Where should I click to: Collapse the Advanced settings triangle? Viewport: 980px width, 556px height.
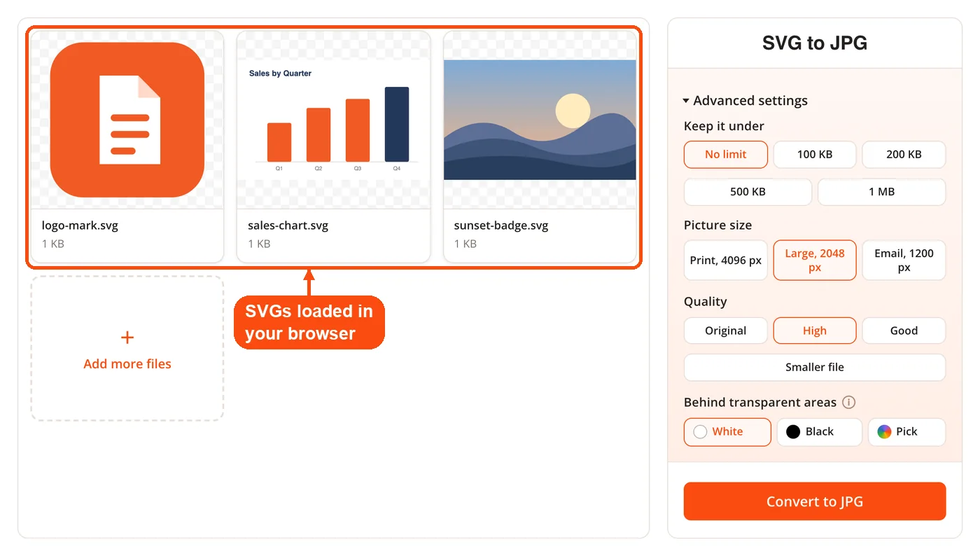pos(686,101)
